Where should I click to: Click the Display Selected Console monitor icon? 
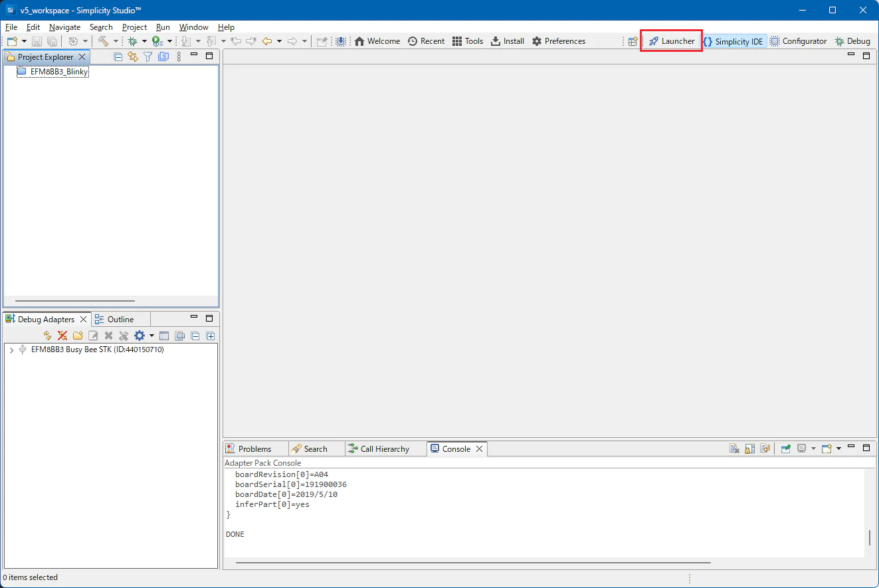802,449
